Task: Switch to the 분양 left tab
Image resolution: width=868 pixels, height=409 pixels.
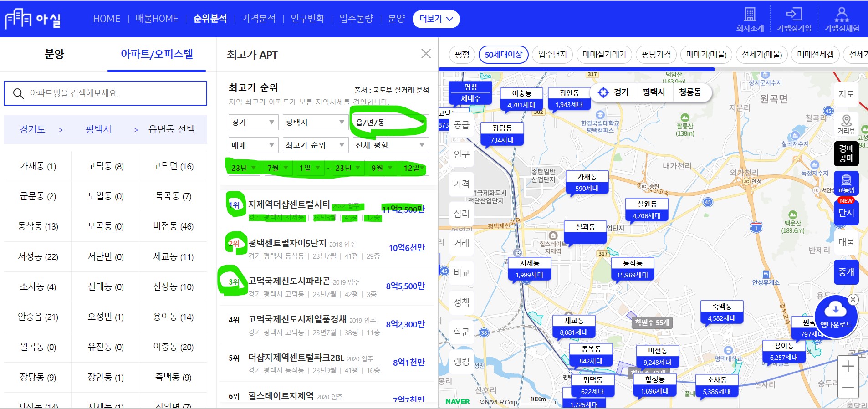Action: pyautogui.click(x=54, y=54)
